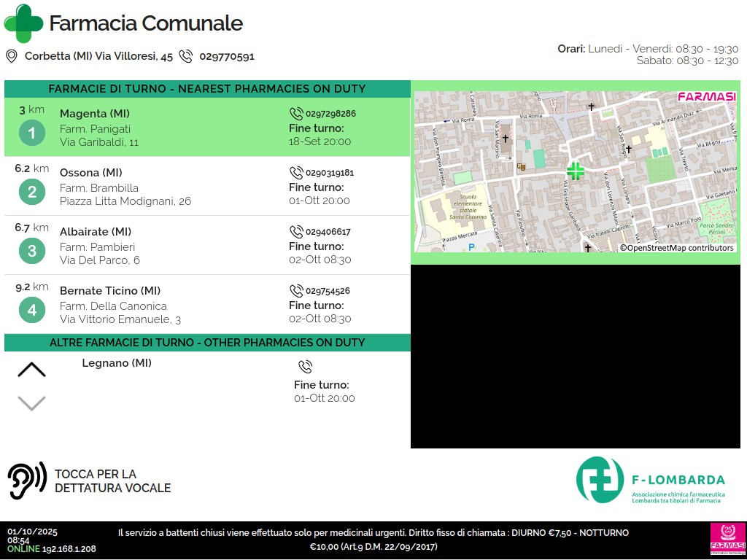Tap the phone icon for Magenta pharmacy
The width and height of the screenshot is (747, 560).
[x=296, y=114]
